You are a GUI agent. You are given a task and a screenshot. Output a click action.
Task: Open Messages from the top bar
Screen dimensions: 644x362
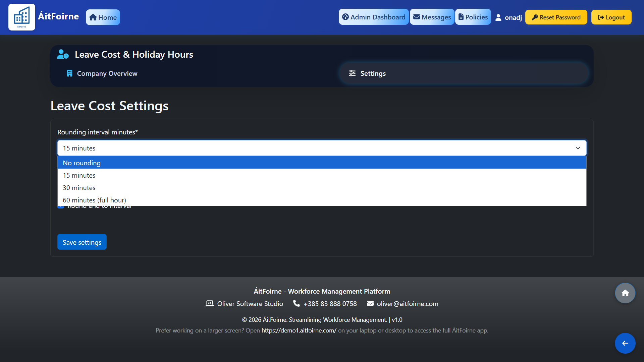point(432,17)
